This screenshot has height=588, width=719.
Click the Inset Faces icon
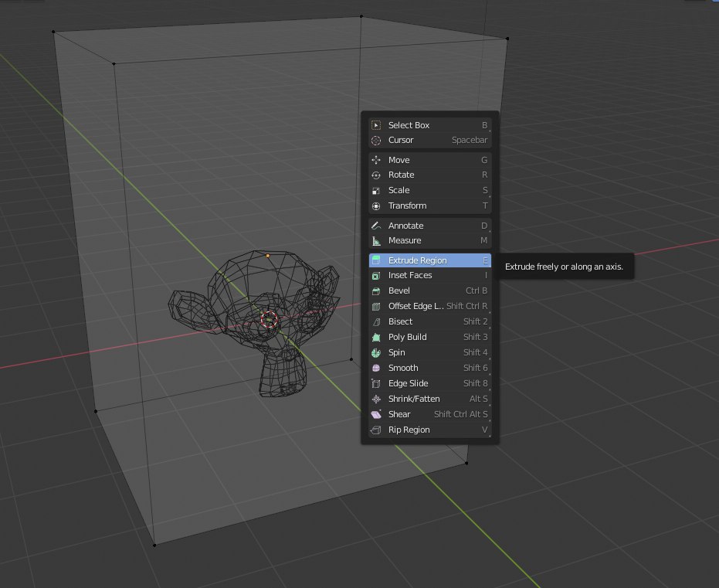376,276
